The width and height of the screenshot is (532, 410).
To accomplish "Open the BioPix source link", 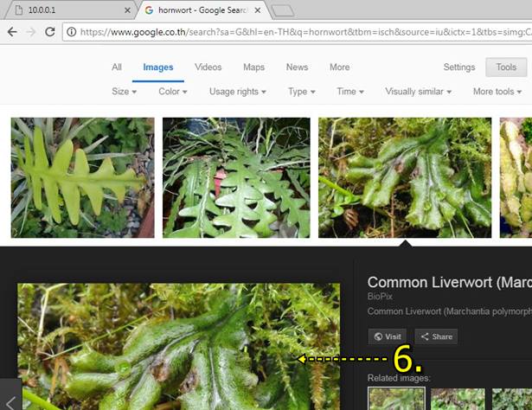I will click(x=380, y=297).
